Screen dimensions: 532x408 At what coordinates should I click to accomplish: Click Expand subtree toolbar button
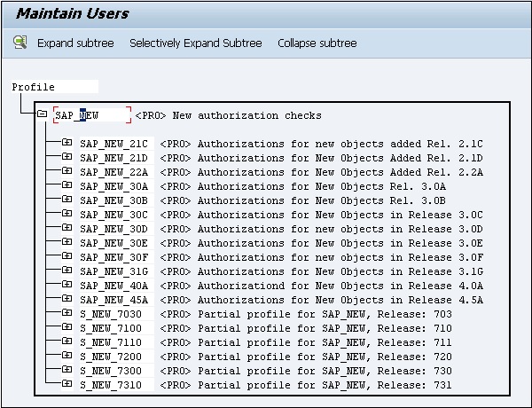click(x=79, y=43)
